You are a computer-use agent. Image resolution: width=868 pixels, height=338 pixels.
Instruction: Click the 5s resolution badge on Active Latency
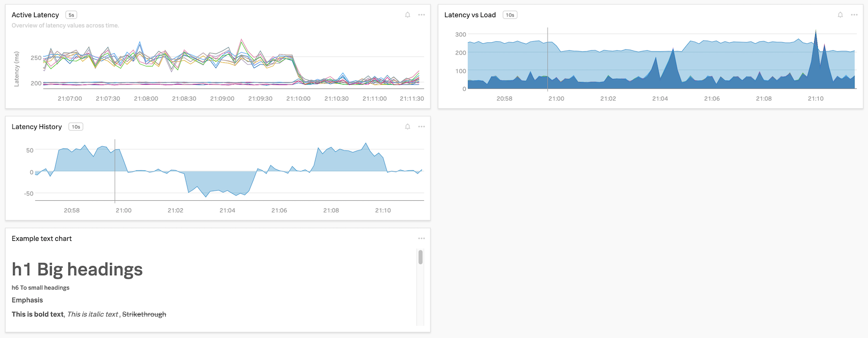[71, 15]
